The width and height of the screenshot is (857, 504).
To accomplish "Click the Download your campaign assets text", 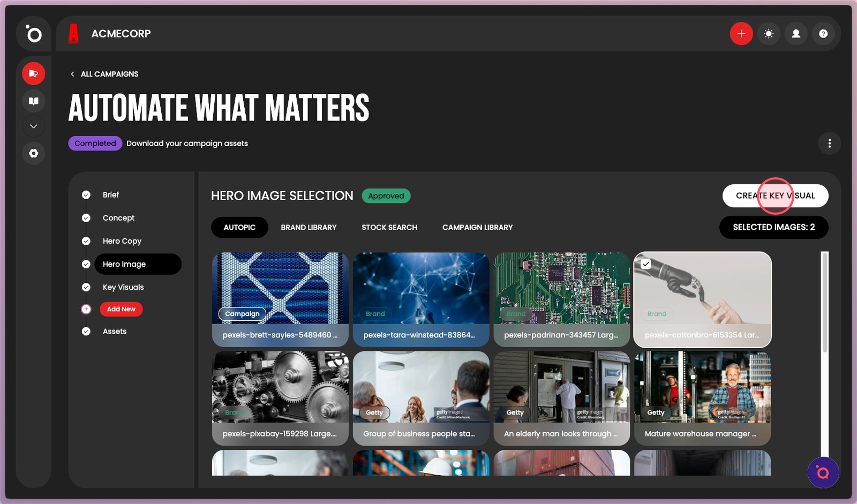I will pyautogui.click(x=187, y=144).
